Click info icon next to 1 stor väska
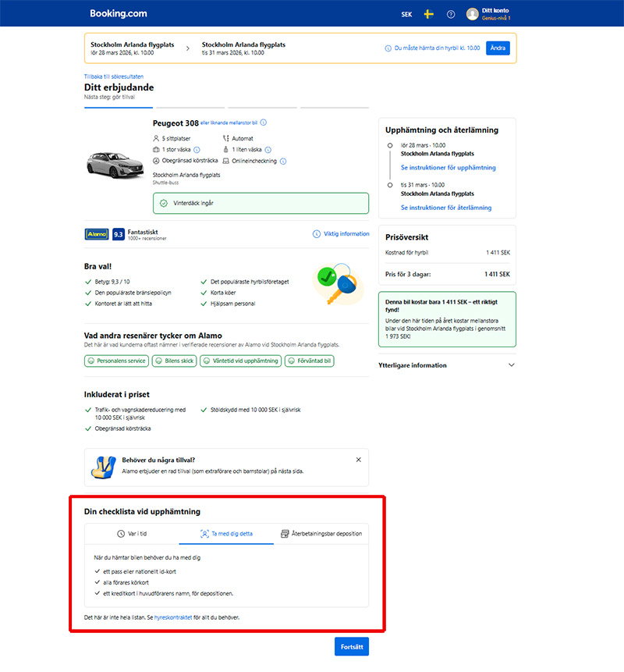The width and height of the screenshot is (624, 672). pyautogui.click(x=197, y=150)
